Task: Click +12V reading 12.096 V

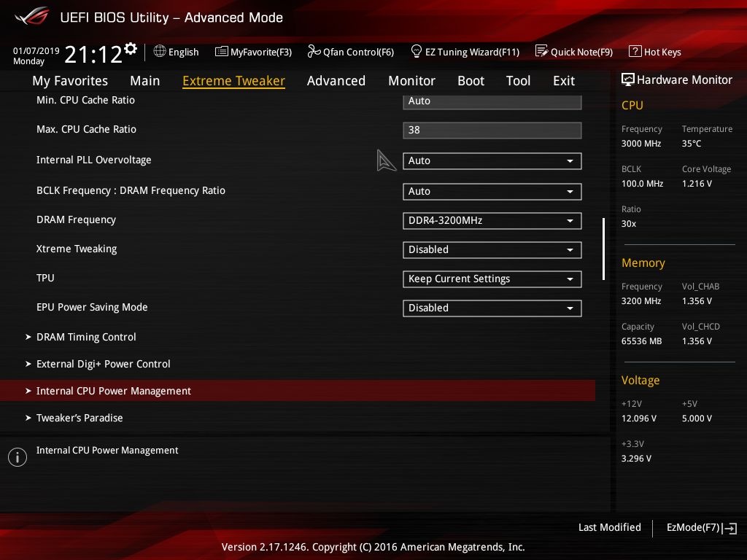Action: point(639,418)
